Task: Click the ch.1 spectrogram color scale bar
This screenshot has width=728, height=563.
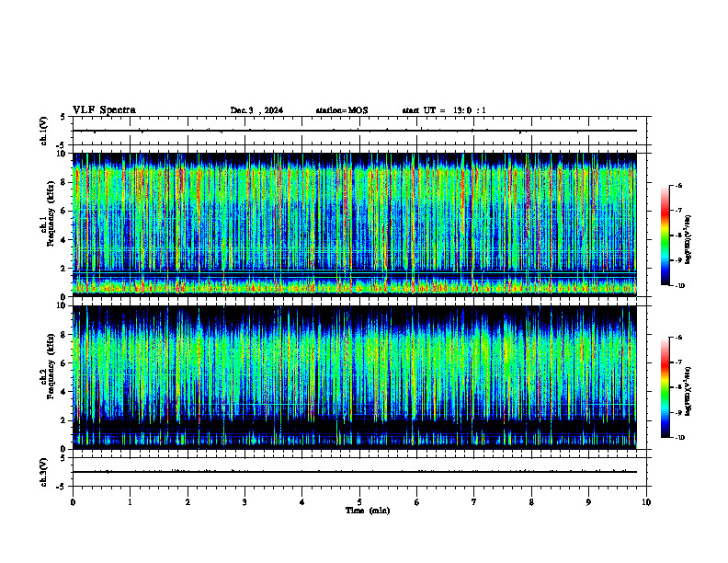Action: [x=665, y=236]
